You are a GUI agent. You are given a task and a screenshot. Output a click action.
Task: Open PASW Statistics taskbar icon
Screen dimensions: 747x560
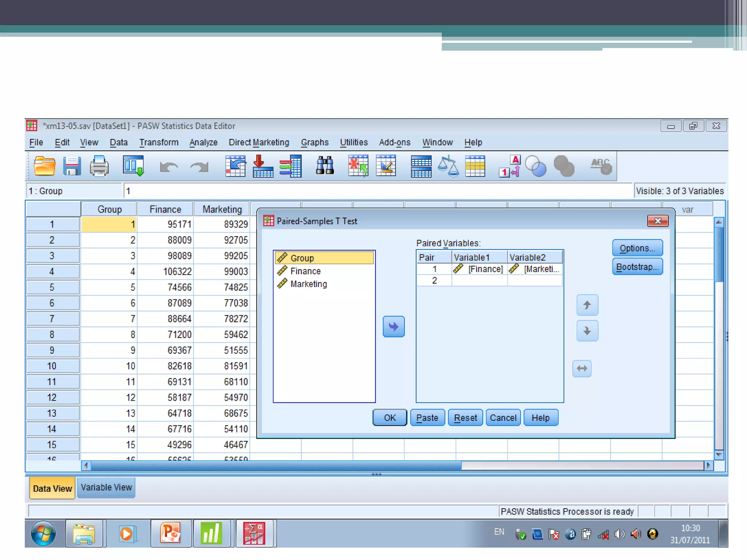(x=255, y=534)
